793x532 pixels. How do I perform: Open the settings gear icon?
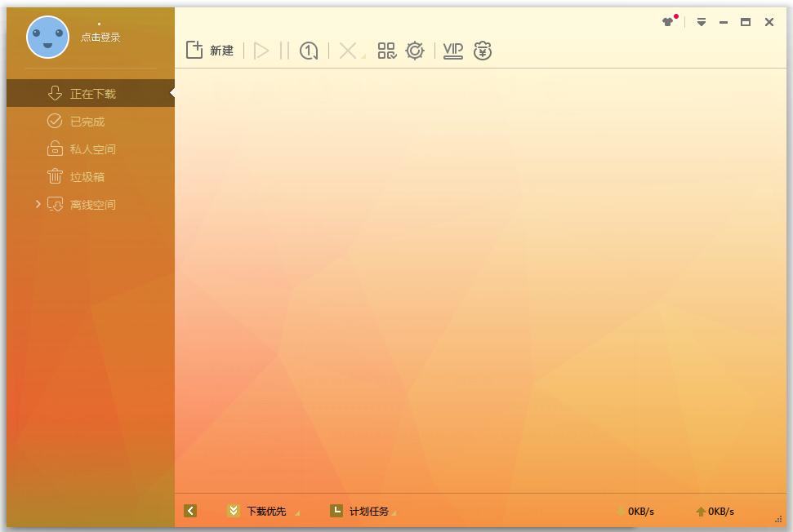click(x=415, y=51)
